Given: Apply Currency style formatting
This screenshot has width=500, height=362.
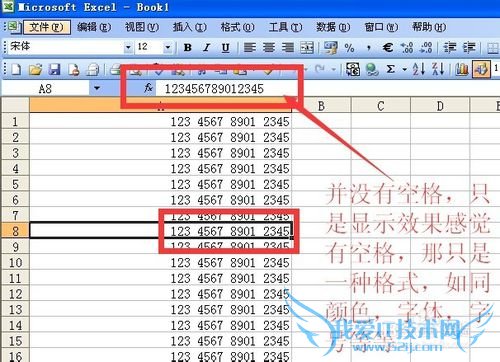Looking at the screenshot, I should tap(330, 48).
